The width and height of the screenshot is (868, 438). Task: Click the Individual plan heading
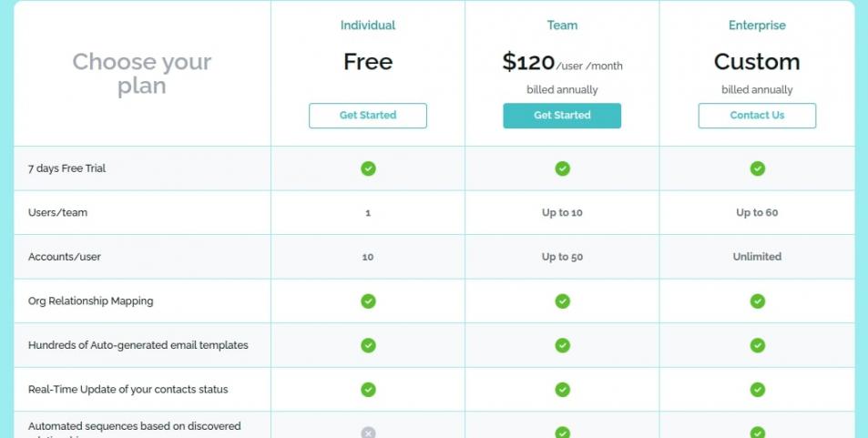[x=368, y=25]
